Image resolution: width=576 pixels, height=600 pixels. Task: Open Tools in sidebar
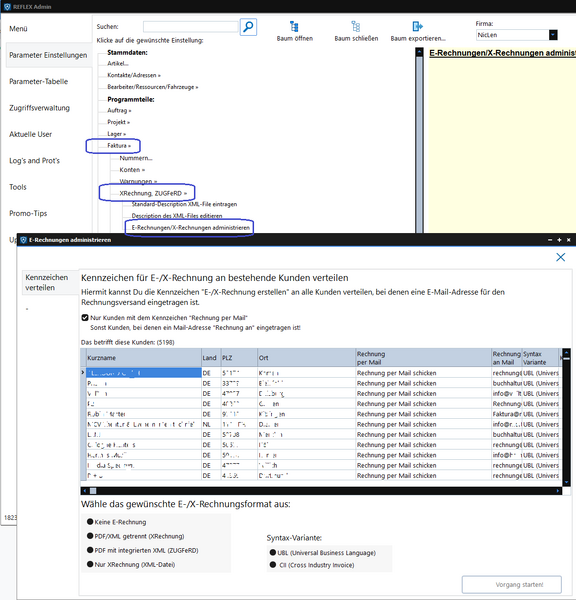pos(18,187)
